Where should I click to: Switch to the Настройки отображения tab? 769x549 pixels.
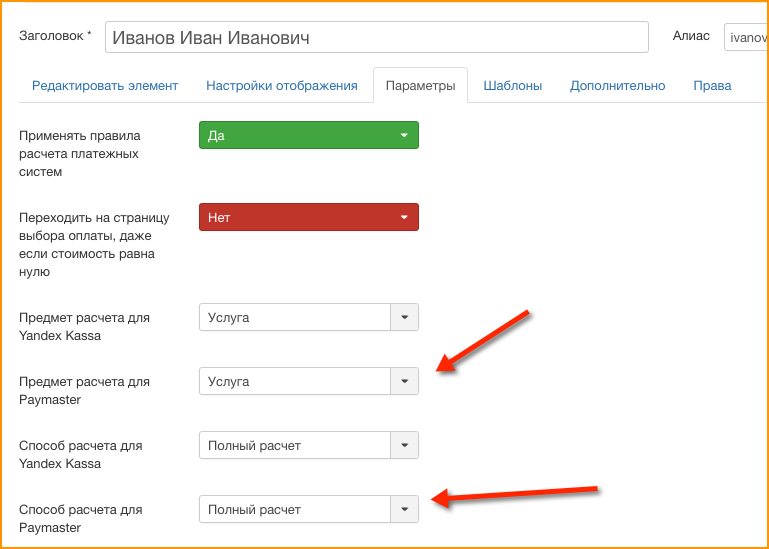pos(282,86)
